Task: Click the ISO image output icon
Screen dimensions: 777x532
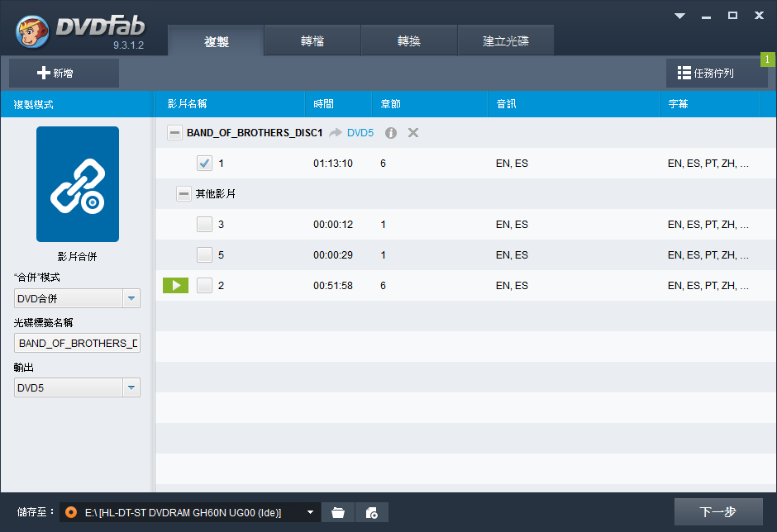Action: (x=372, y=513)
